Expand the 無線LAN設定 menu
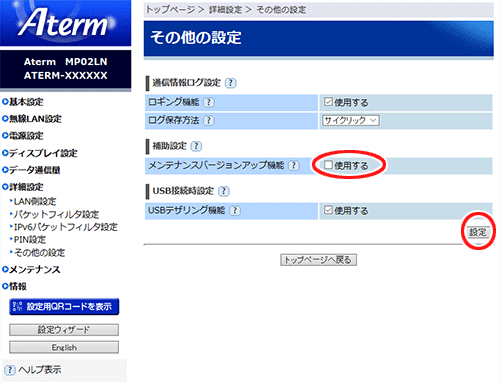Screen dimensions: 500x384 (32, 119)
